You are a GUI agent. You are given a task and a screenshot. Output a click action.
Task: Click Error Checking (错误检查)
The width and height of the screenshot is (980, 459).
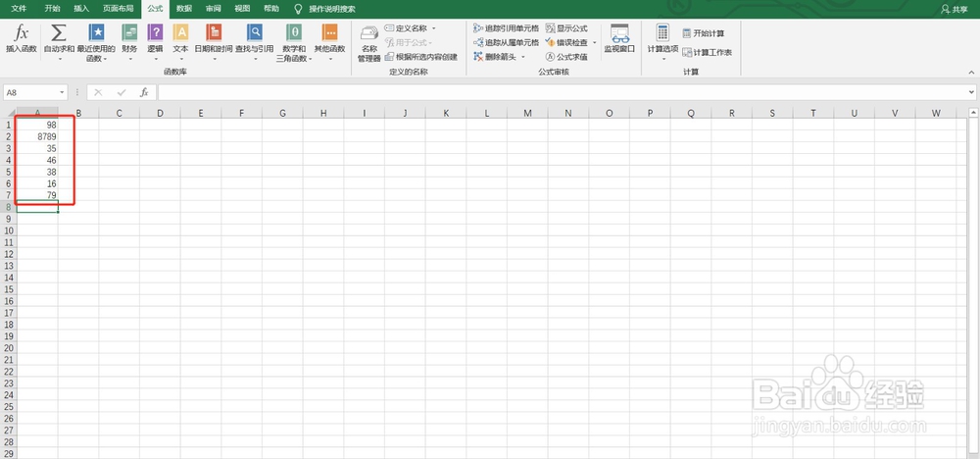tap(566, 42)
